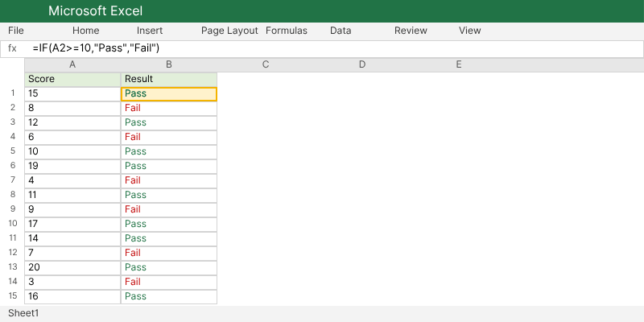Open the File menu
The image size is (644, 322).
[x=16, y=31]
